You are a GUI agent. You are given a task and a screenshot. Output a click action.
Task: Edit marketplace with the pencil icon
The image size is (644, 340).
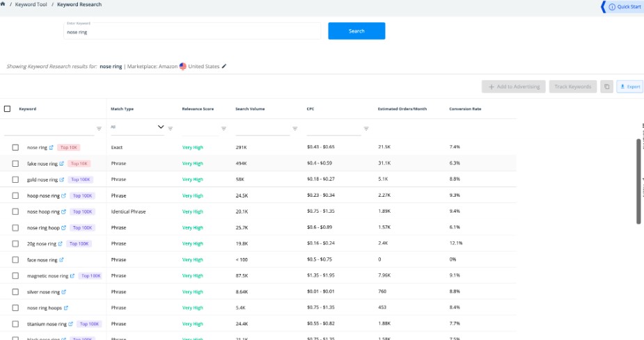pyautogui.click(x=224, y=66)
